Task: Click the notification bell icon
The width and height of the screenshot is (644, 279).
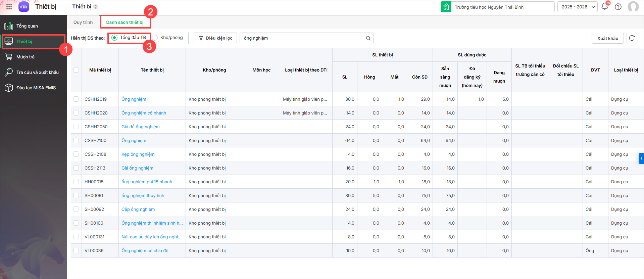Action: 604,6
